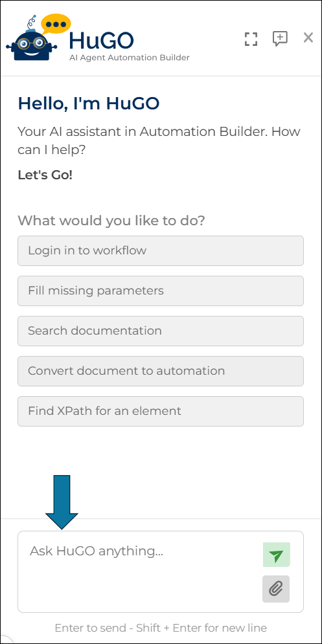Select Convert document to automation

(x=161, y=371)
